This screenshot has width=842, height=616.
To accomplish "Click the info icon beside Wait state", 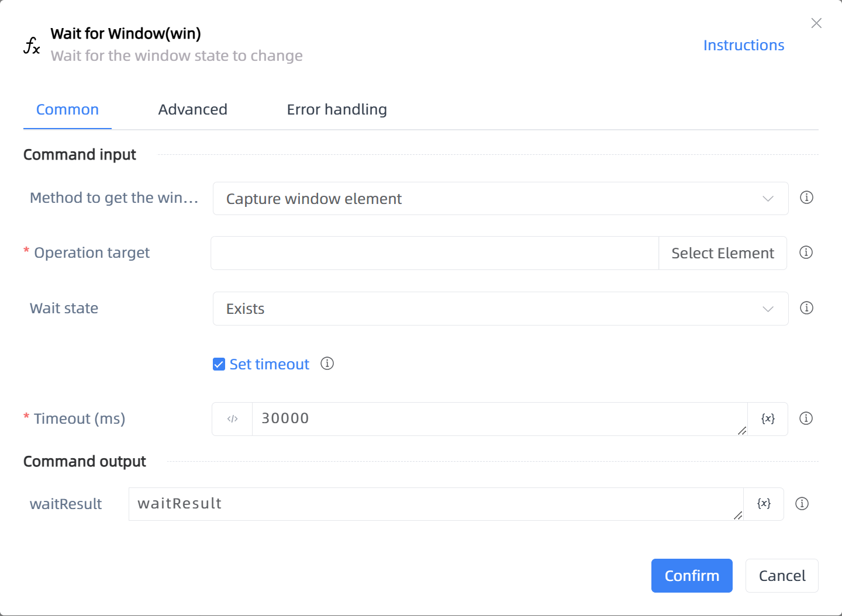I will click(806, 308).
